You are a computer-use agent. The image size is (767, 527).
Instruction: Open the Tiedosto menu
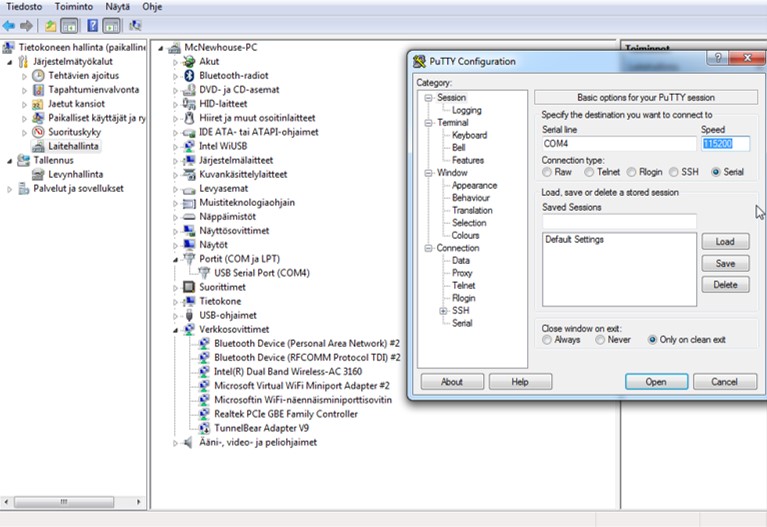pyautogui.click(x=24, y=7)
